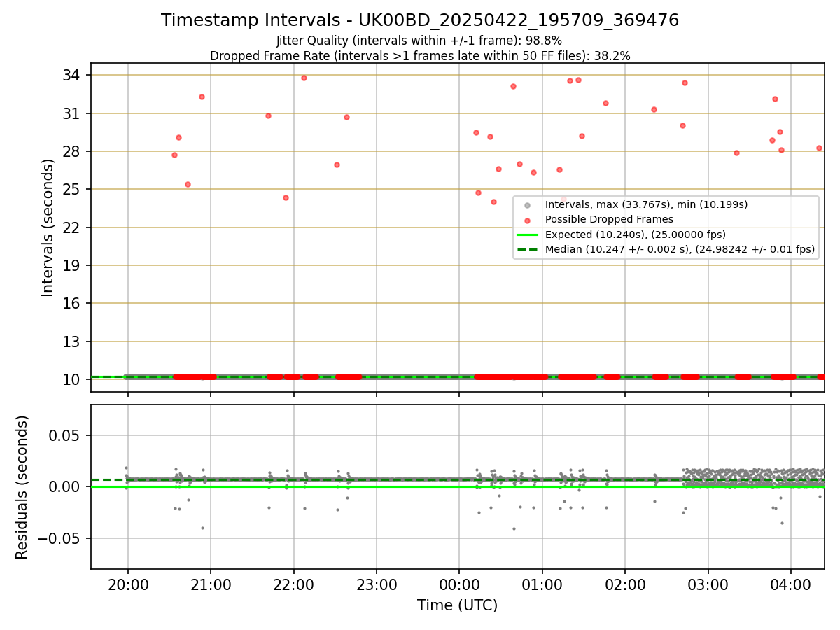
Task: Click the 'Time (UTC)' x-axis label
Action: tap(458, 605)
